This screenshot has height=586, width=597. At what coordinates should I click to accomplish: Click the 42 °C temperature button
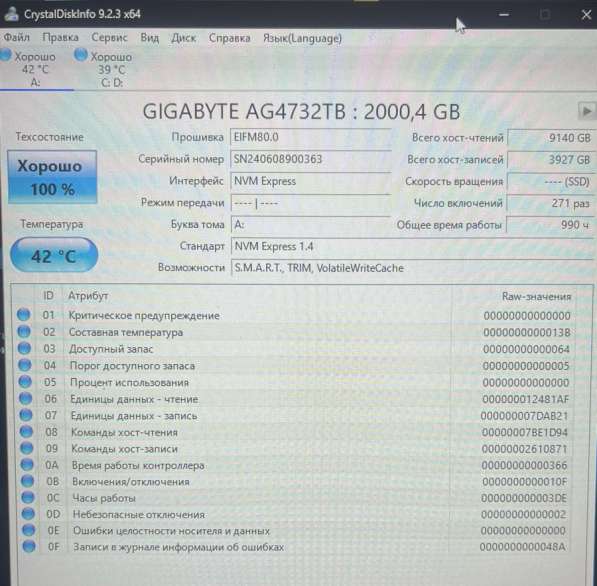(54, 255)
